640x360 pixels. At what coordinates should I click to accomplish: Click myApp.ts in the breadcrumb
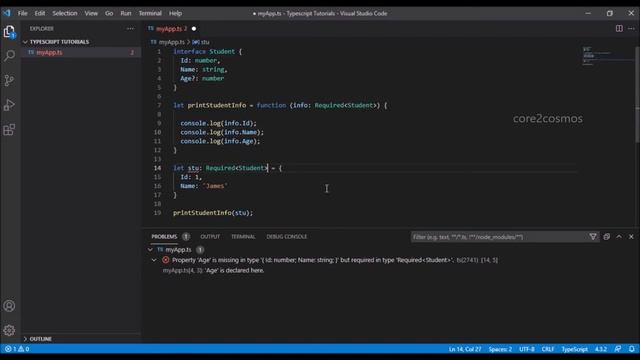click(x=172, y=42)
